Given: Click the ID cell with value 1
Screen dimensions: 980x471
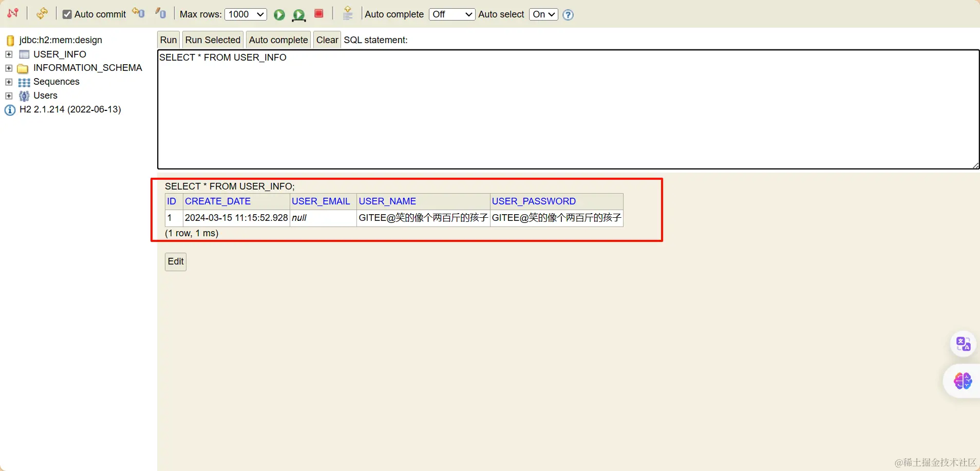Looking at the screenshot, I should tap(174, 218).
